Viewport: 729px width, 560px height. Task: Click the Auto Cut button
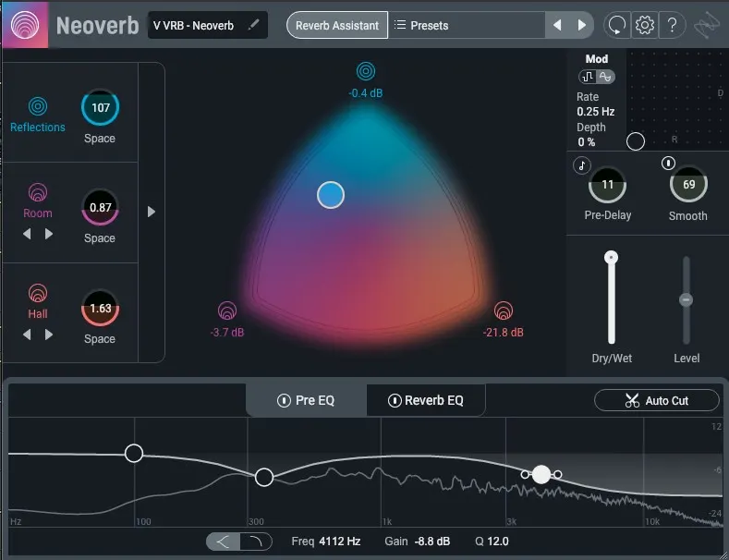tap(657, 400)
